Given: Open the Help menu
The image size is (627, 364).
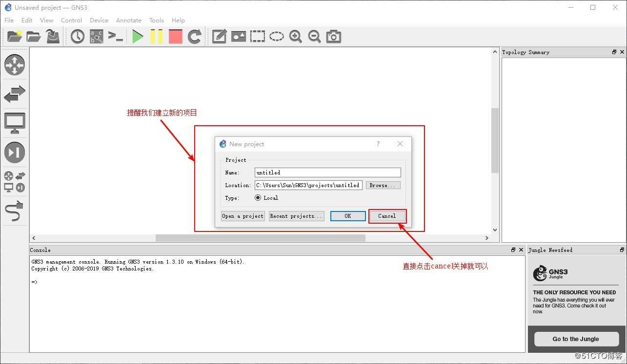Looking at the screenshot, I should click(x=178, y=20).
